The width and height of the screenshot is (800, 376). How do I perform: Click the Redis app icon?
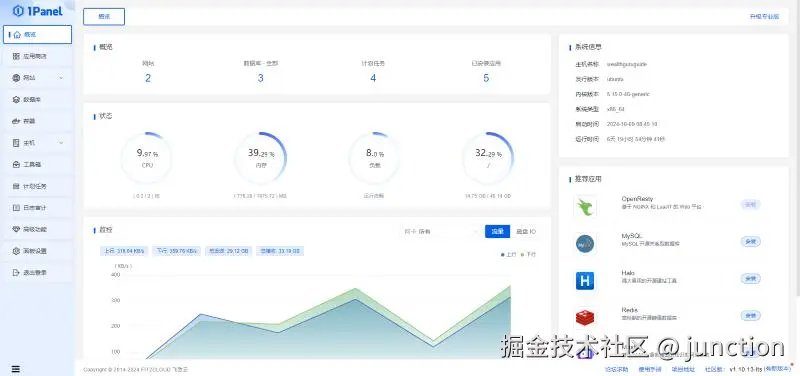585,317
